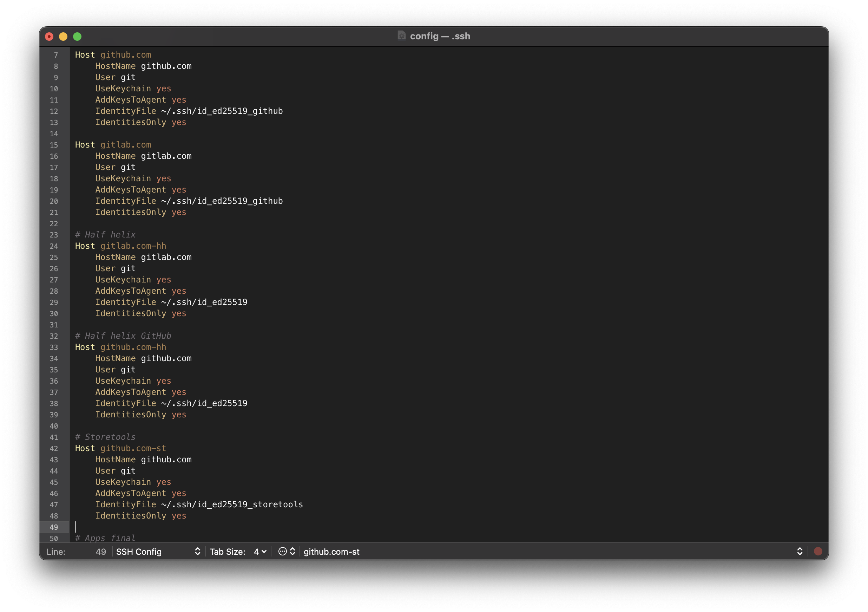
Task: Click line number 8 in the gutter
Action: tap(56, 66)
